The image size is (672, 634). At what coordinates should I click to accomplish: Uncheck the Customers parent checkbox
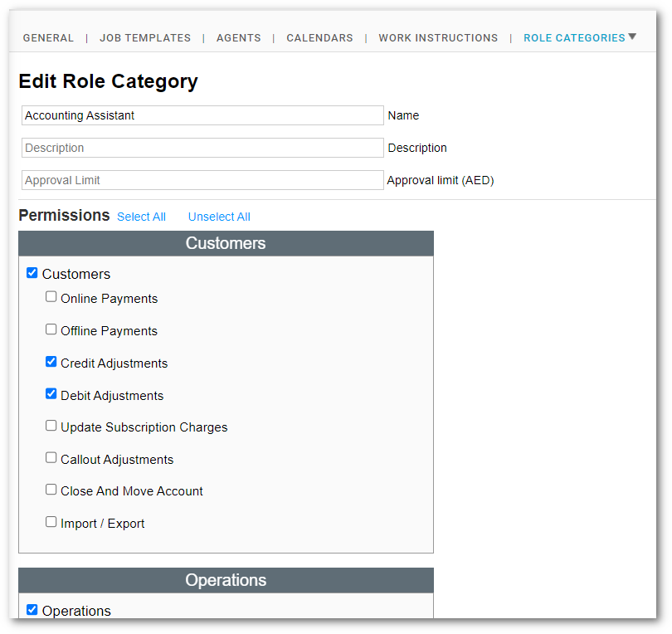coord(32,273)
